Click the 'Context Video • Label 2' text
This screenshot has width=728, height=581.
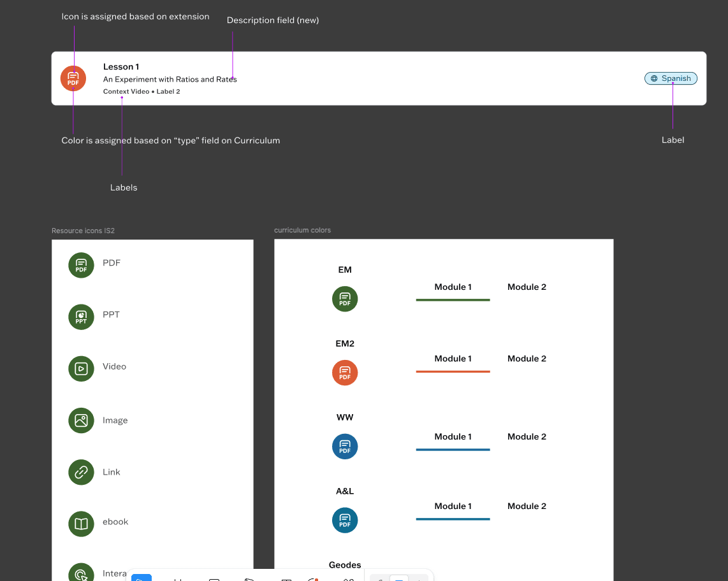coord(142,92)
